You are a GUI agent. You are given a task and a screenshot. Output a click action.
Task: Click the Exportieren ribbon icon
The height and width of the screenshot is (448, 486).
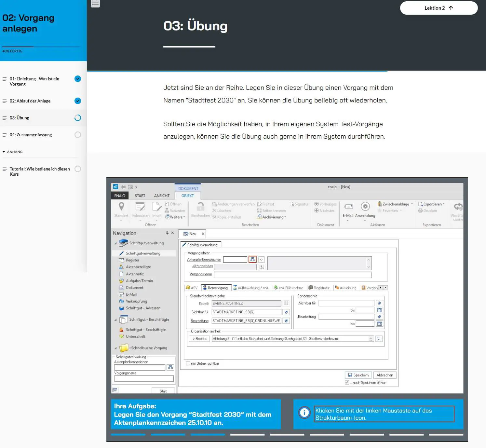[x=420, y=204]
